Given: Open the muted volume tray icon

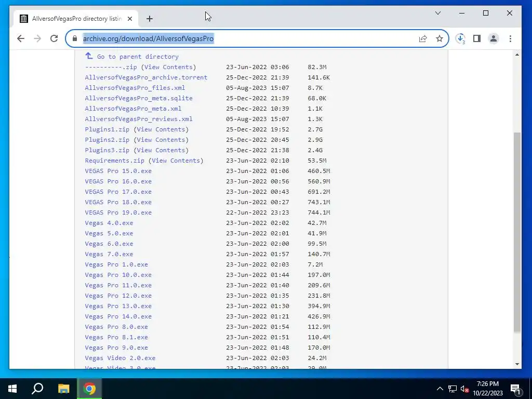Looking at the screenshot, I should point(464,389).
